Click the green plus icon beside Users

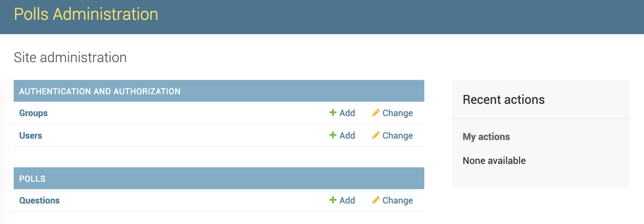point(332,135)
